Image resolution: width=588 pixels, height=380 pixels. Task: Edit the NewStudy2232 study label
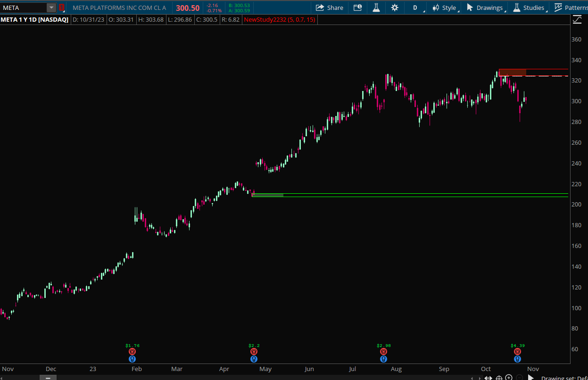280,19
